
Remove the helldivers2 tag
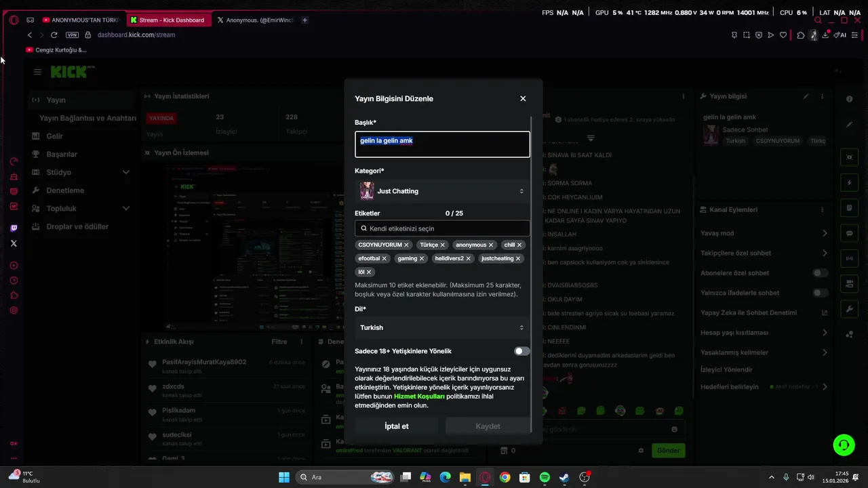pos(468,258)
